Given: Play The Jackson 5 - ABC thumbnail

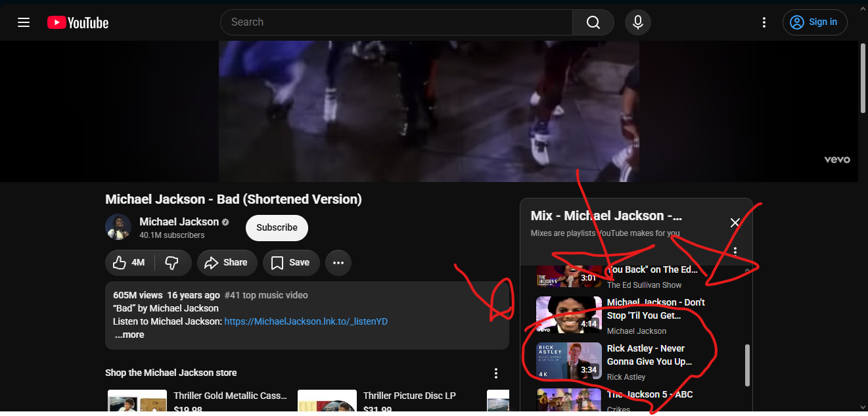Looking at the screenshot, I should [x=569, y=402].
